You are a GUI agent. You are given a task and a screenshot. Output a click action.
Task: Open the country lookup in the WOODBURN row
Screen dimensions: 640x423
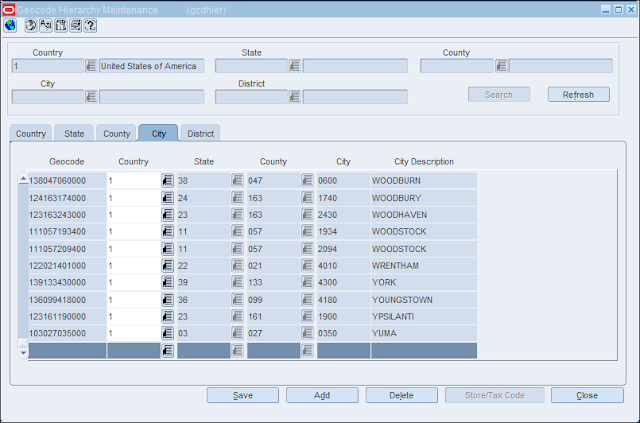click(167, 180)
